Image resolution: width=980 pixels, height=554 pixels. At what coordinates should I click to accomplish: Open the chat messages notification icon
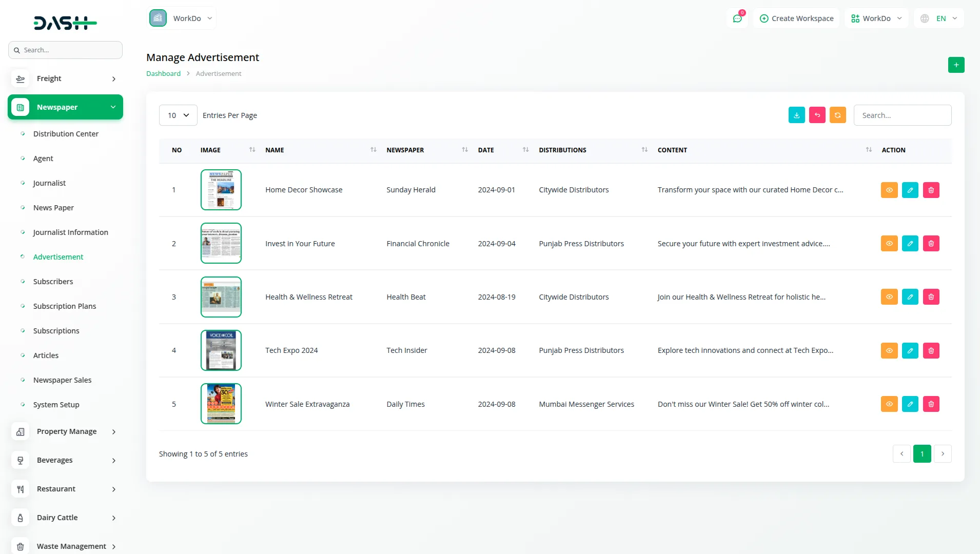737,18
